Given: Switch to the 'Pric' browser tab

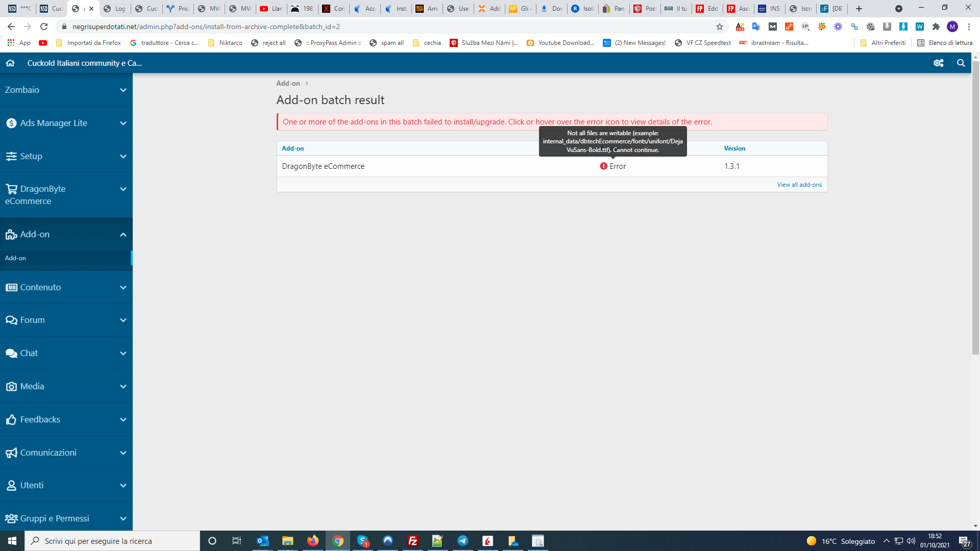Looking at the screenshot, I should (178, 9).
